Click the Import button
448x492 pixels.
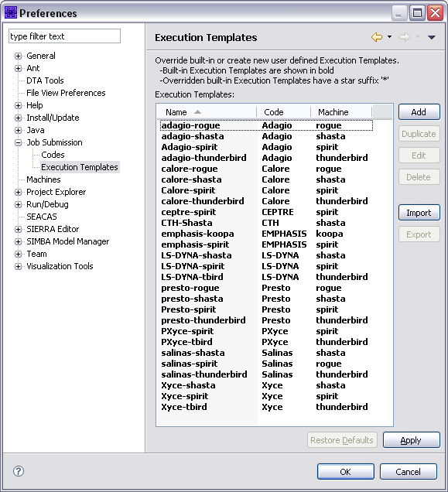[x=419, y=213]
